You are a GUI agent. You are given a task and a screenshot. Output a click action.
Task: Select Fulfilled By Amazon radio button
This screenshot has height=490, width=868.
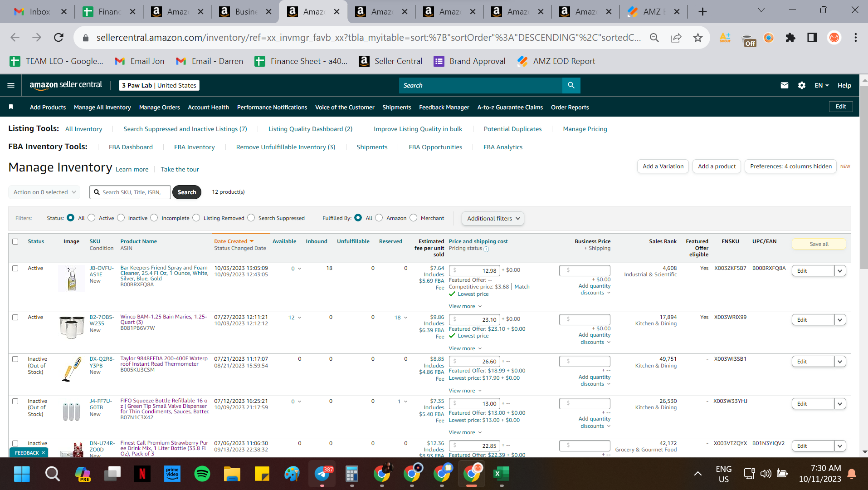[x=379, y=218]
